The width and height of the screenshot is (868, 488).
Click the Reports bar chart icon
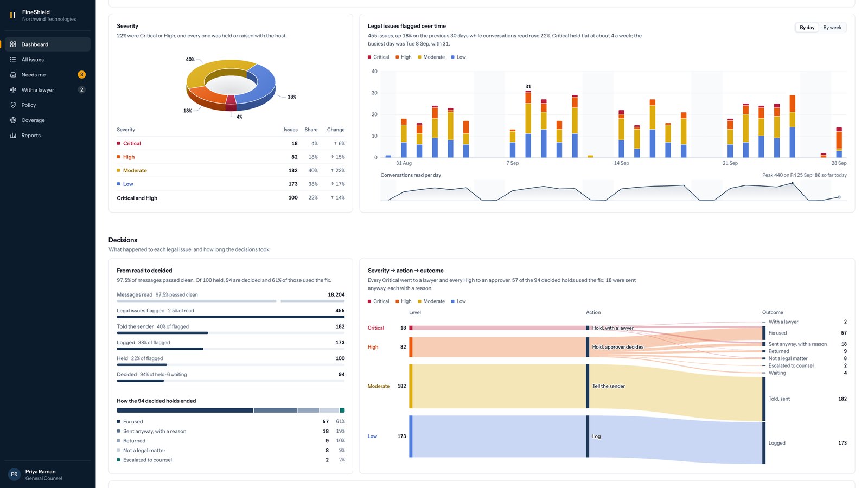point(13,136)
